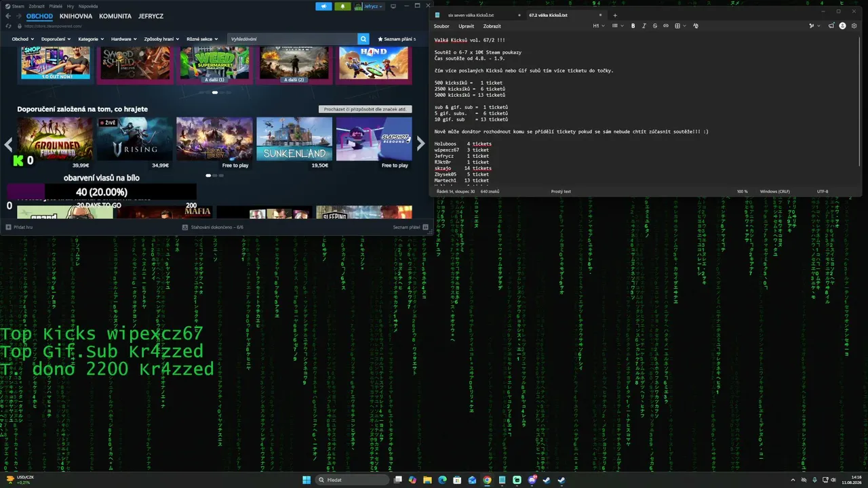868x488 pixels.
Task: Open Stahování dokončeno downloads status
Action: pos(213,227)
